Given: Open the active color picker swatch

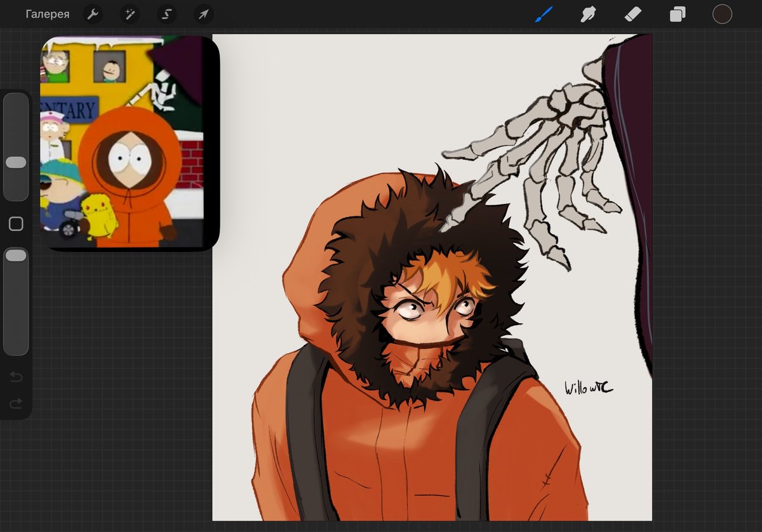Looking at the screenshot, I should [722, 14].
